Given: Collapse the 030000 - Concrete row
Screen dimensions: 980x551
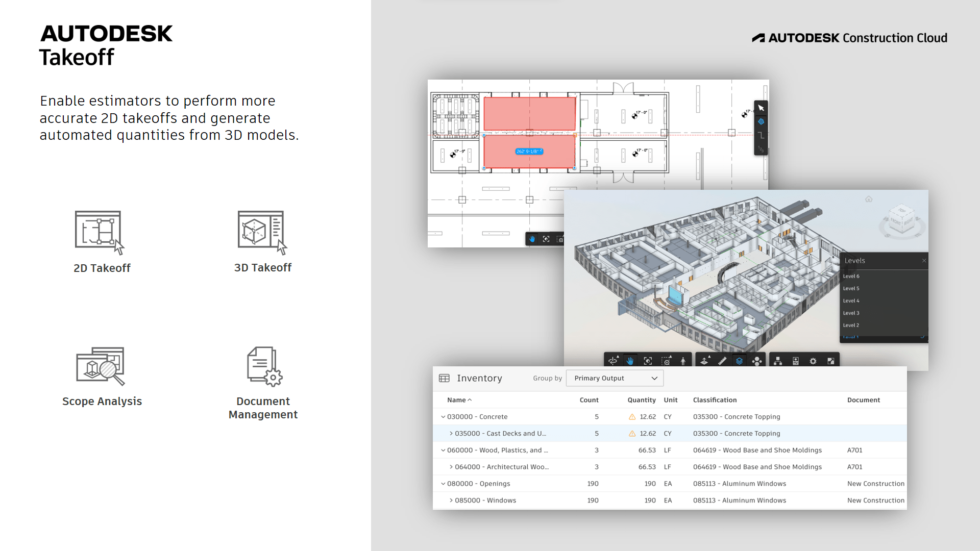Looking at the screenshot, I should tap(443, 417).
